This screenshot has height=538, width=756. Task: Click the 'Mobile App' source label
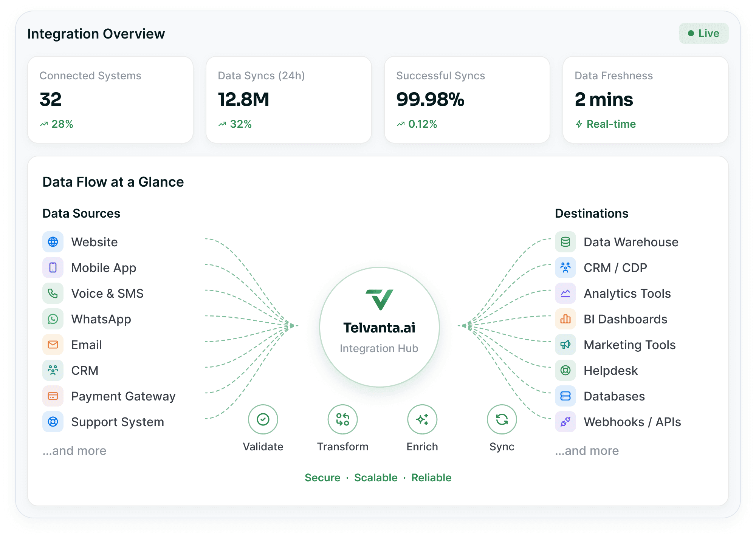pos(104,268)
